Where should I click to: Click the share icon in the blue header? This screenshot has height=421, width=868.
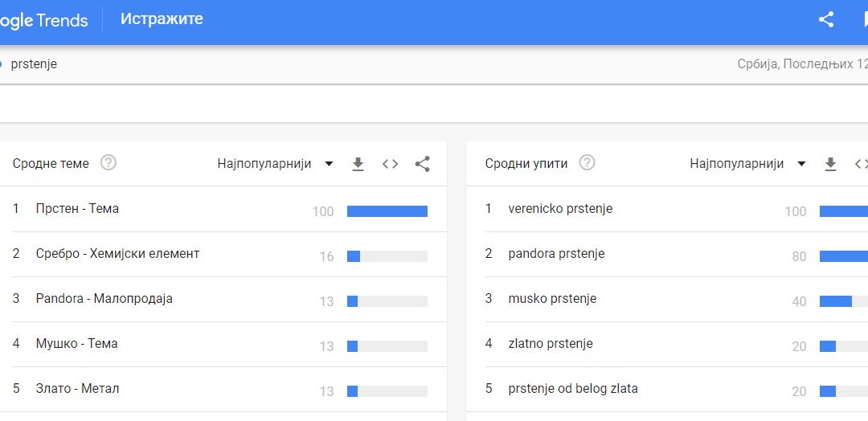[x=825, y=20]
